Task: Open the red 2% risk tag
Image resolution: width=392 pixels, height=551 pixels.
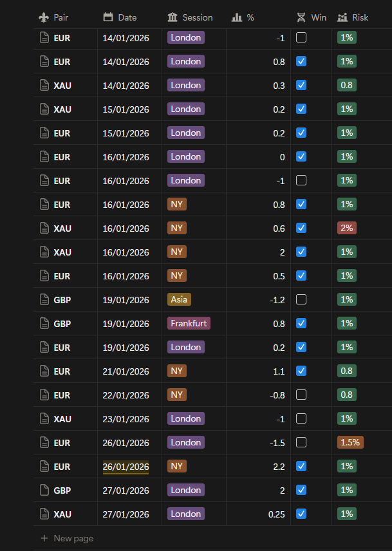Action: click(347, 228)
